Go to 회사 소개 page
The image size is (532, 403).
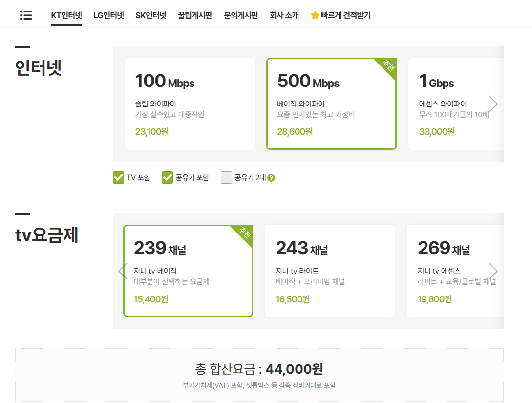(x=284, y=15)
